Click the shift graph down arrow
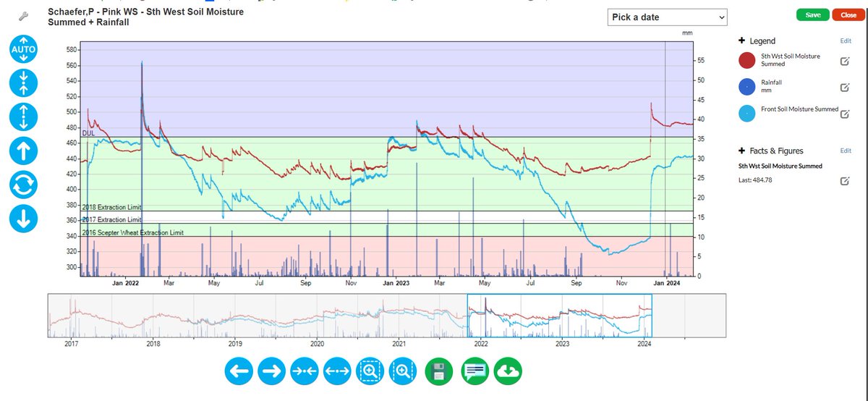868x401 pixels. [23, 218]
